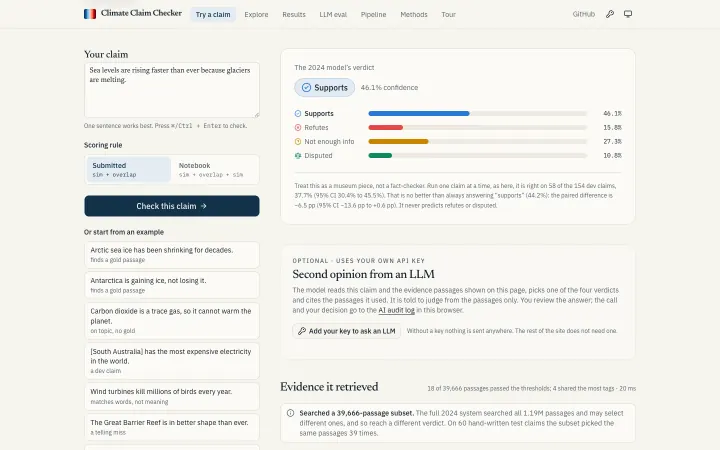Click Add your key to ask an LLM
Image resolution: width=720 pixels, height=450 pixels.
pyautogui.click(x=347, y=331)
